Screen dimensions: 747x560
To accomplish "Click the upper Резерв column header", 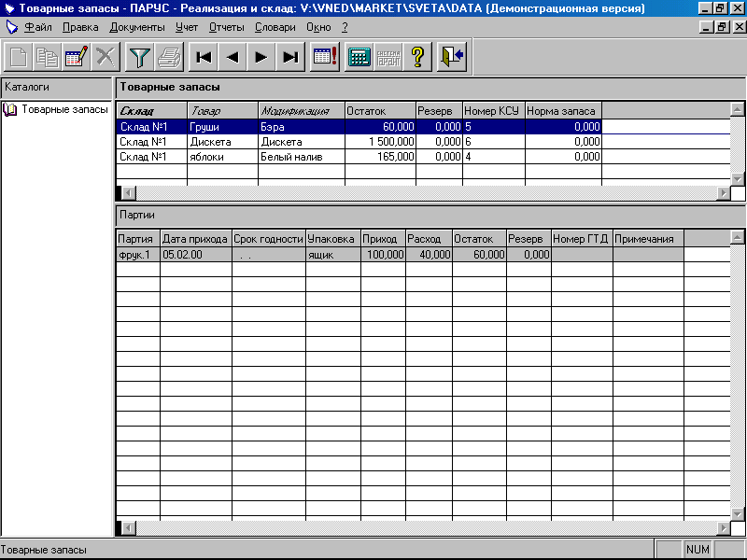I will pyautogui.click(x=439, y=111).
